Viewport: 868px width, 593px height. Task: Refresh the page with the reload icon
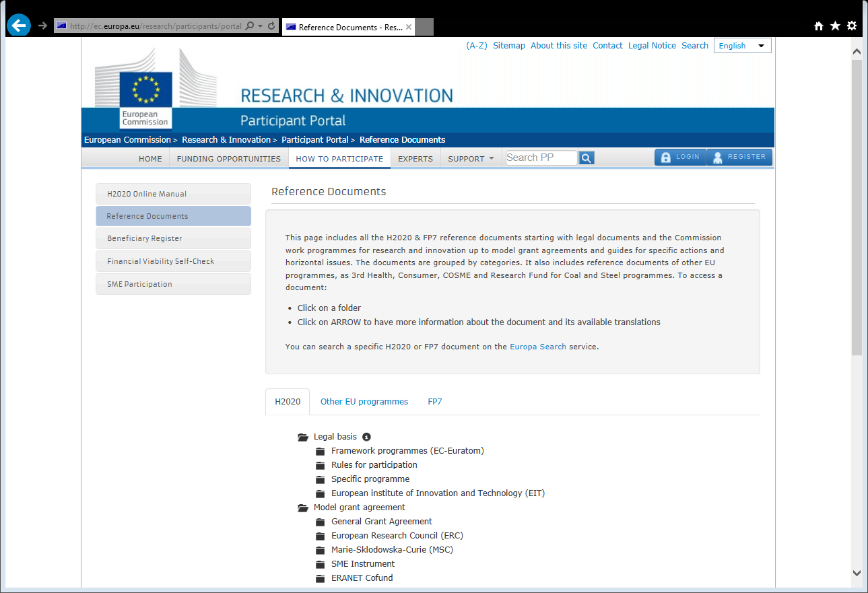click(271, 26)
